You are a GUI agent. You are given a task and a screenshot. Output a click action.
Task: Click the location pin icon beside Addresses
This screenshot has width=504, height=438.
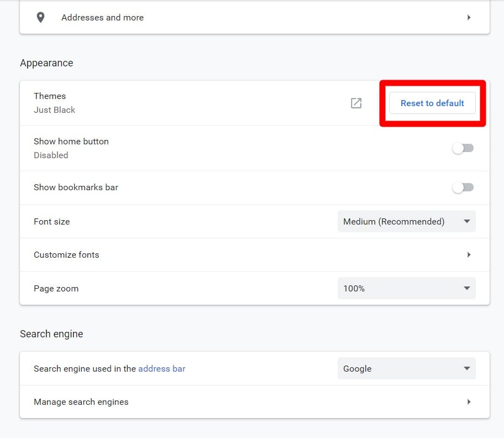point(40,17)
